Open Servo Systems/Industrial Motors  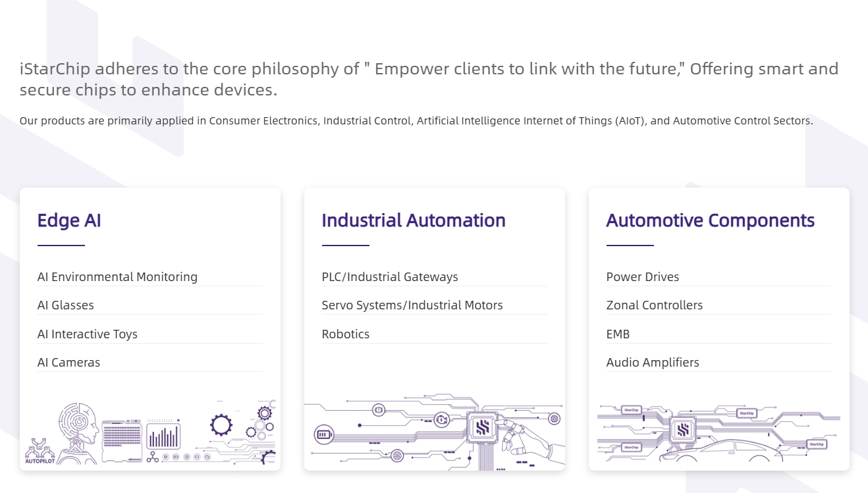coord(412,305)
